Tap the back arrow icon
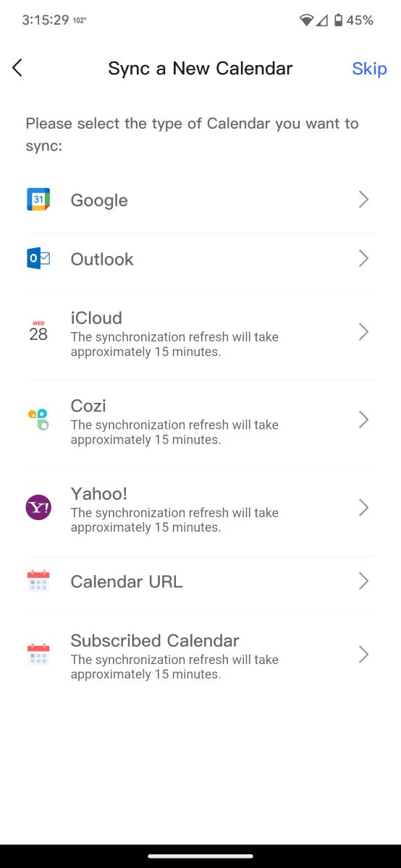 [17, 68]
